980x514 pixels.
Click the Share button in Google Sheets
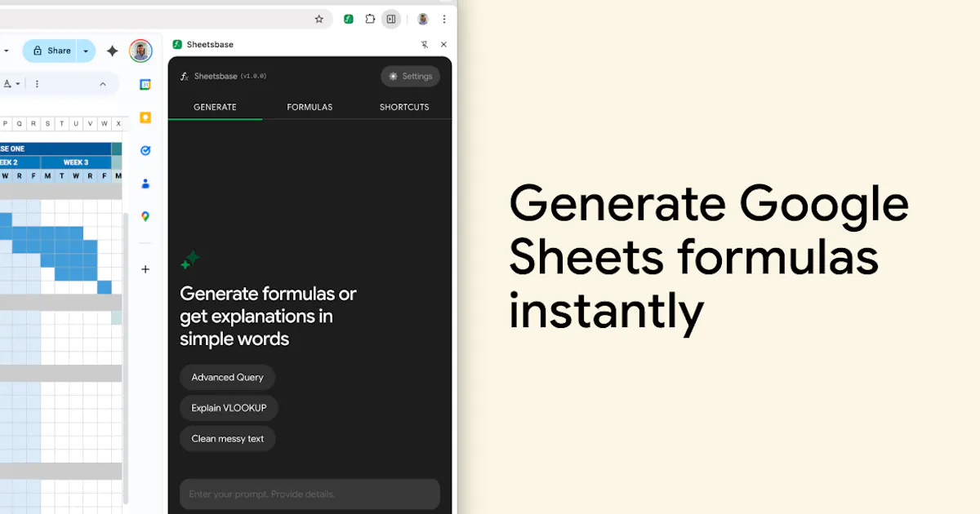(x=49, y=51)
